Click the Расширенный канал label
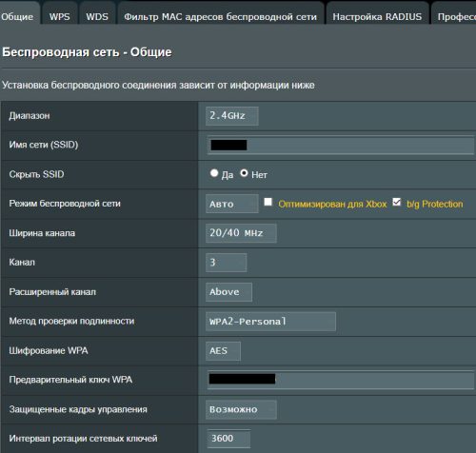 52,292
